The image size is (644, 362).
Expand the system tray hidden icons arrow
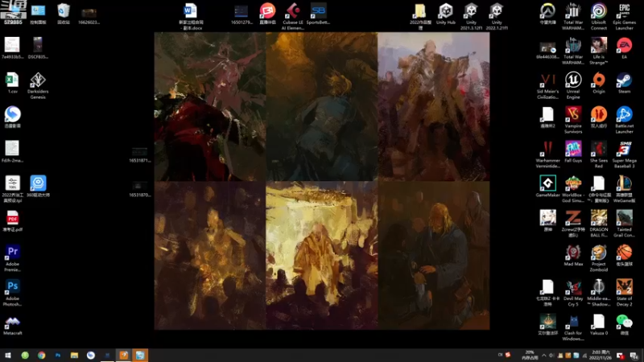pyautogui.click(x=544, y=356)
